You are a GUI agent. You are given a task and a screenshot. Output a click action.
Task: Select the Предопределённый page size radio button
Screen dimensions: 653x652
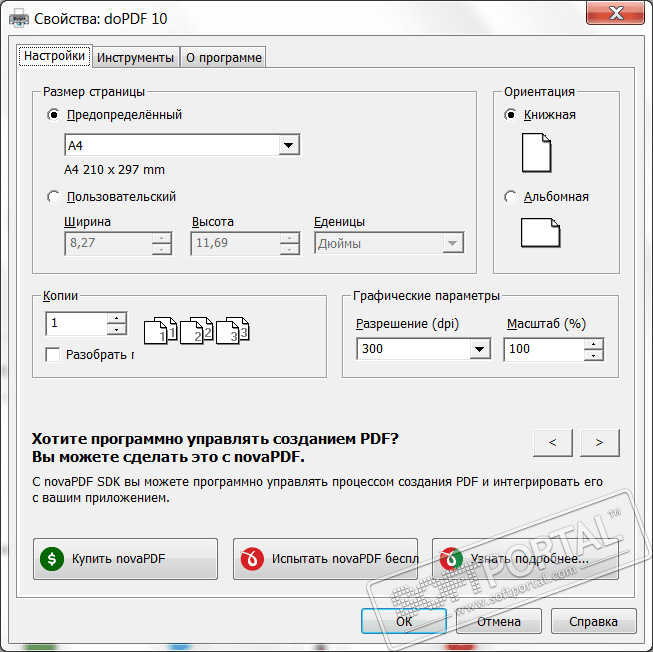coord(53,114)
